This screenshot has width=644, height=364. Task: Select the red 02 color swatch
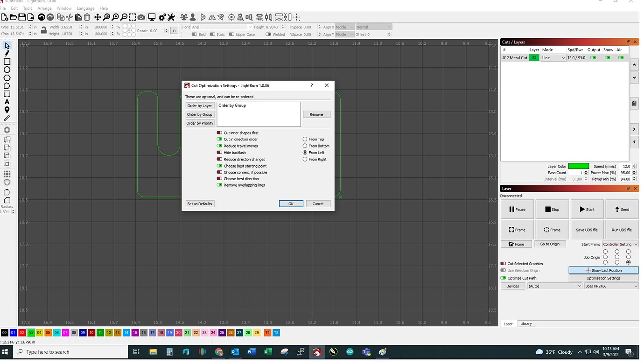(22, 332)
